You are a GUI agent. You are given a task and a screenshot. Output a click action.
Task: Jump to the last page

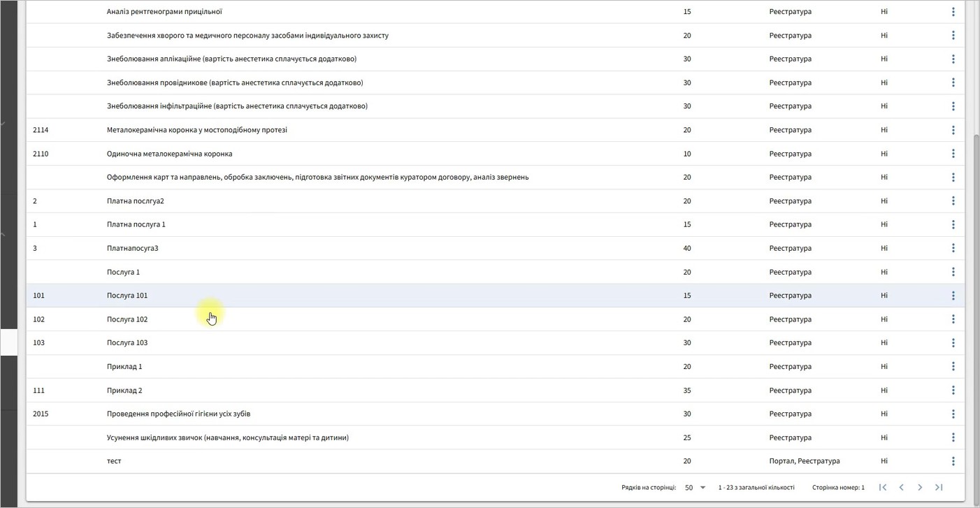pyautogui.click(x=939, y=487)
